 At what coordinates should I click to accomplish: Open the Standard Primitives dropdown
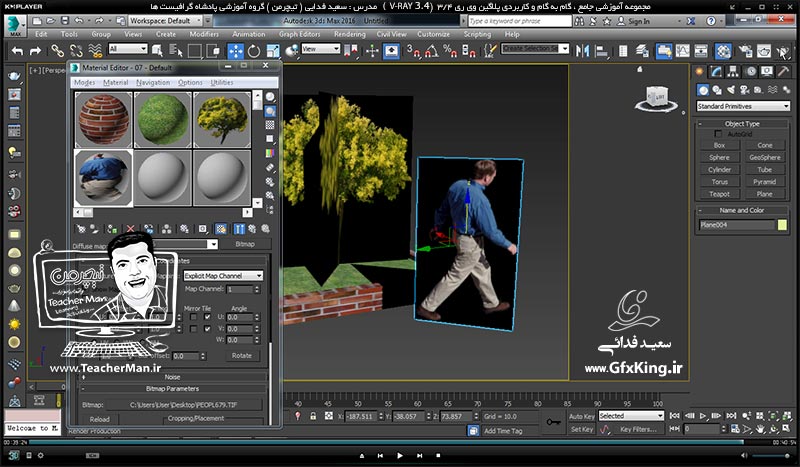point(743,106)
